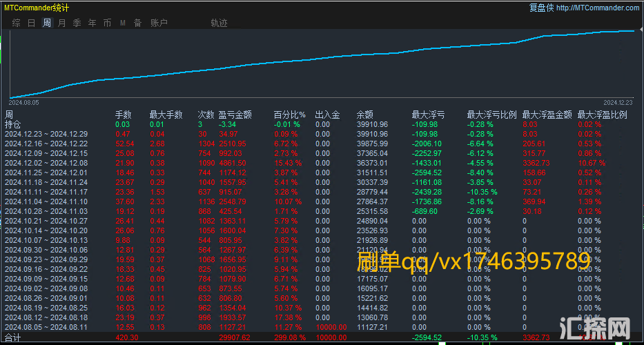Click the 盈亏金额 column header

coord(235,115)
